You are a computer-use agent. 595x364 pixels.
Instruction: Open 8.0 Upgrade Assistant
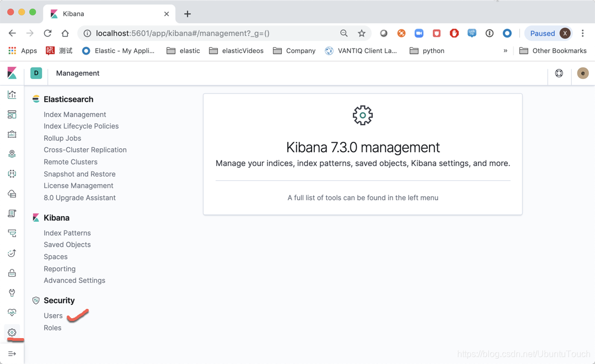[80, 197]
